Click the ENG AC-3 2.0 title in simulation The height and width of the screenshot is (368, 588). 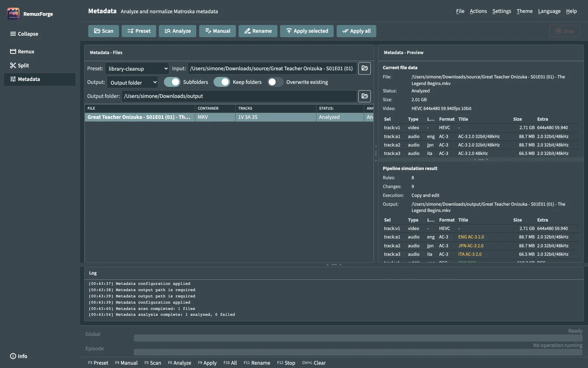(x=471, y=237)
